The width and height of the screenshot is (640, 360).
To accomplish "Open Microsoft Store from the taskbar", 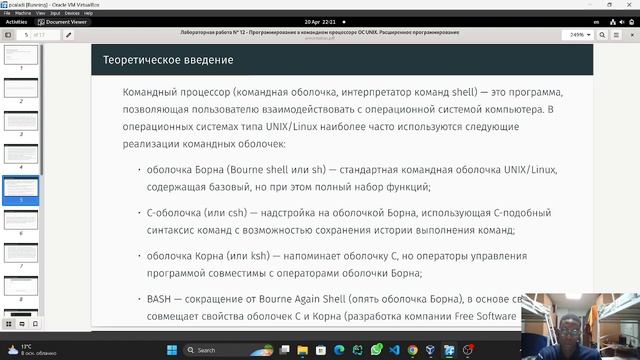I will click(x=321, y=350).
